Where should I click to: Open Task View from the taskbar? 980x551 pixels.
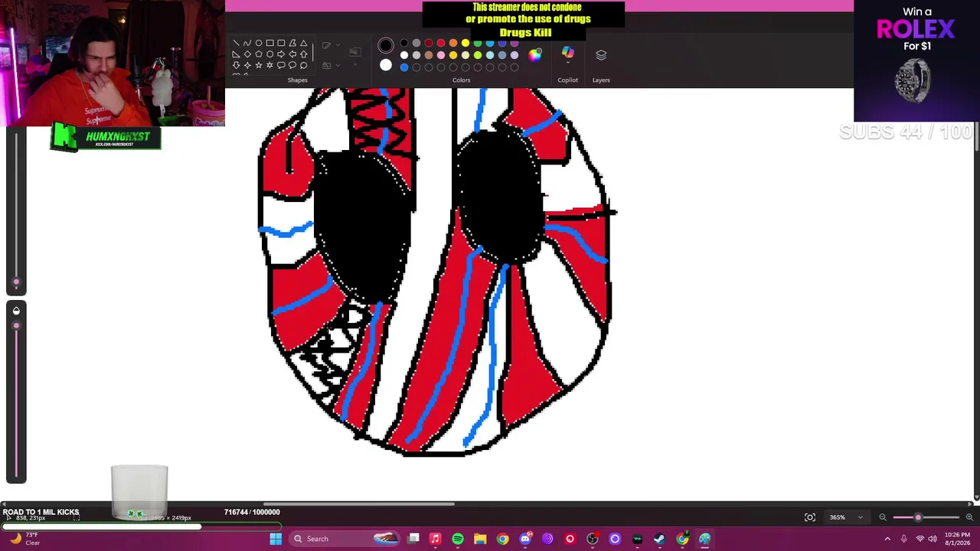click(413, 539)
